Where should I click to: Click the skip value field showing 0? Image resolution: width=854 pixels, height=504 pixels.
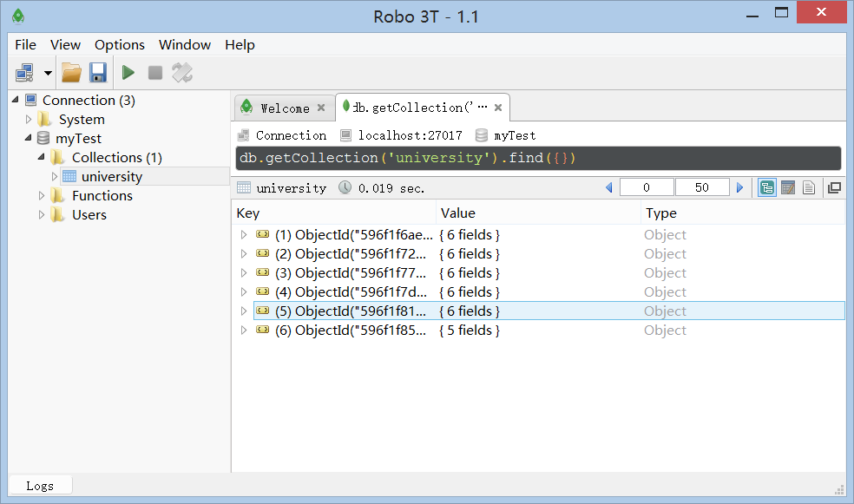coord(647,187)
